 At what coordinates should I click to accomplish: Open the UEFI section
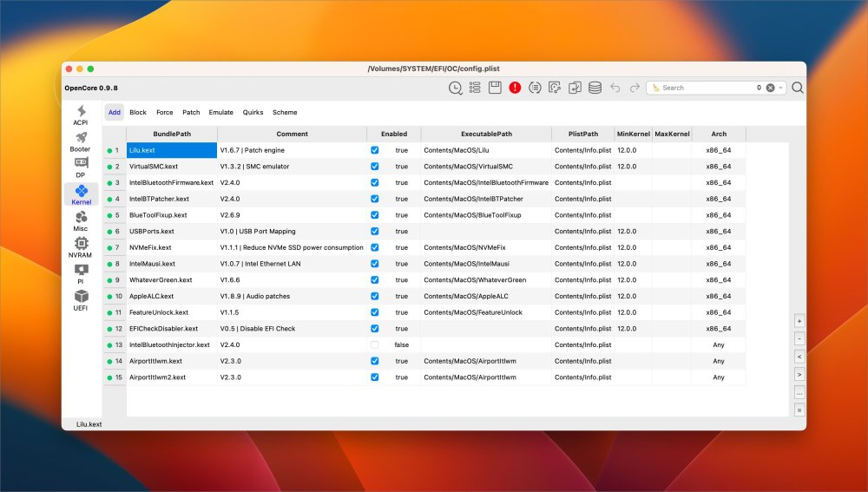pyautogui.click(x=81, y=301)
